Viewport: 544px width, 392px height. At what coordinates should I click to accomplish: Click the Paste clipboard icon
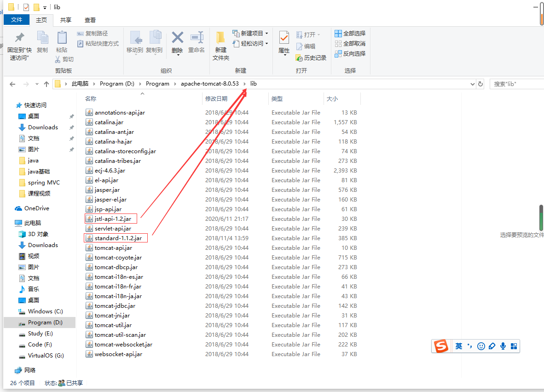pos(62,37)
